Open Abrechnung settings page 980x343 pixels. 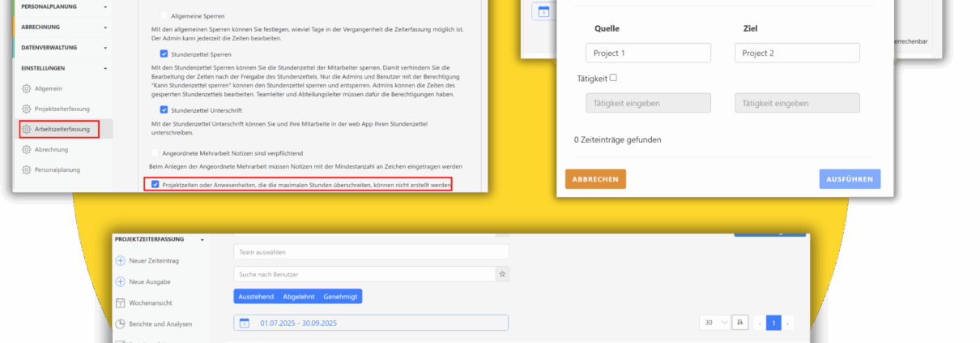(52, 149)
